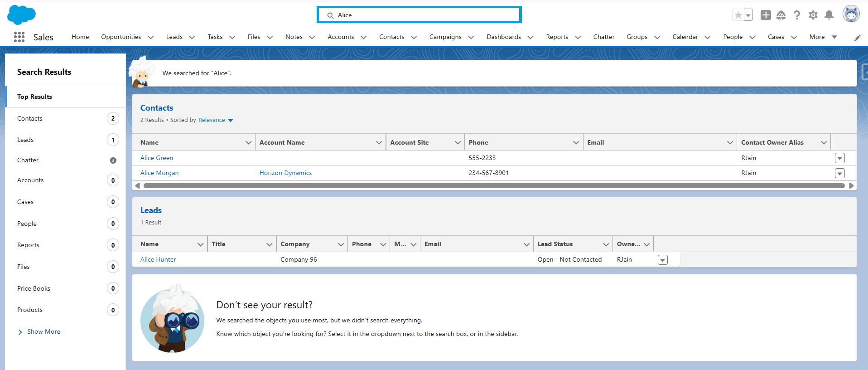Click the phone number 234-567-8901
868x370 pixels.
(489, 173)
